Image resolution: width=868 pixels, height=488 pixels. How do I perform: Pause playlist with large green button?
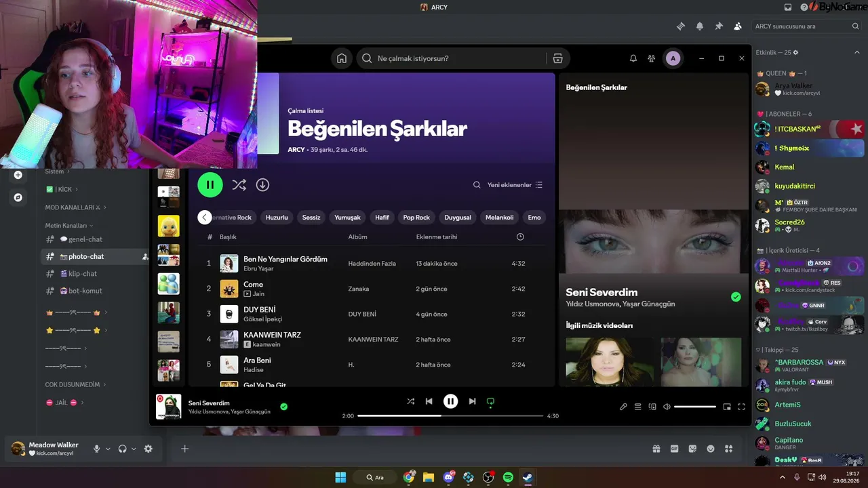point(210,184)
